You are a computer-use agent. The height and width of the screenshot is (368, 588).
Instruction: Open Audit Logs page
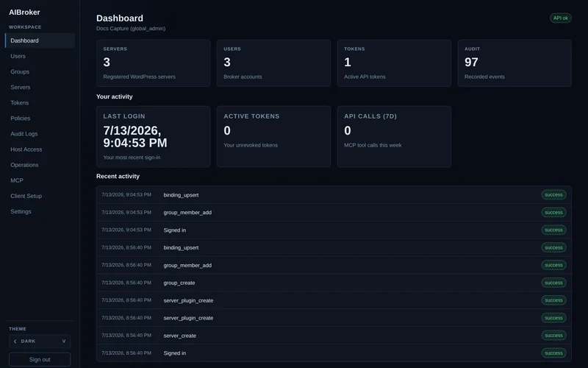pos(40,134)
